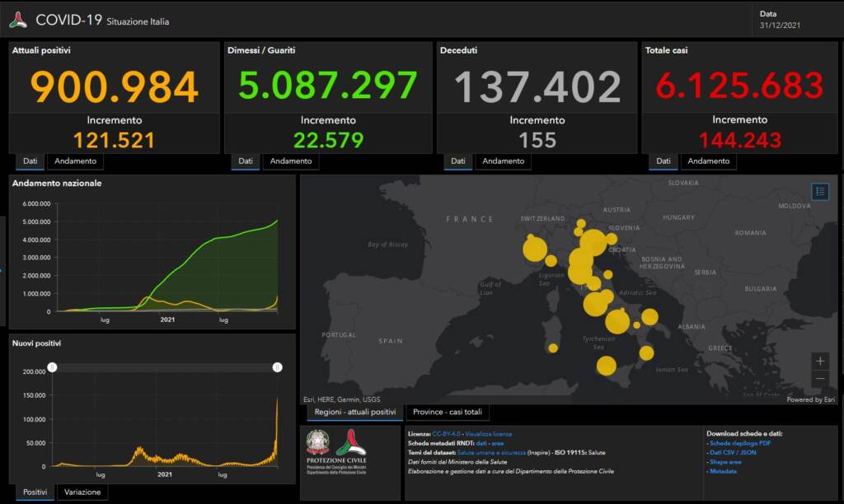Image resolution: width=844 pixels, height=504 pixels.
Task: Click the Italian Republic emblem in the footer
Action: pos(317,442)
